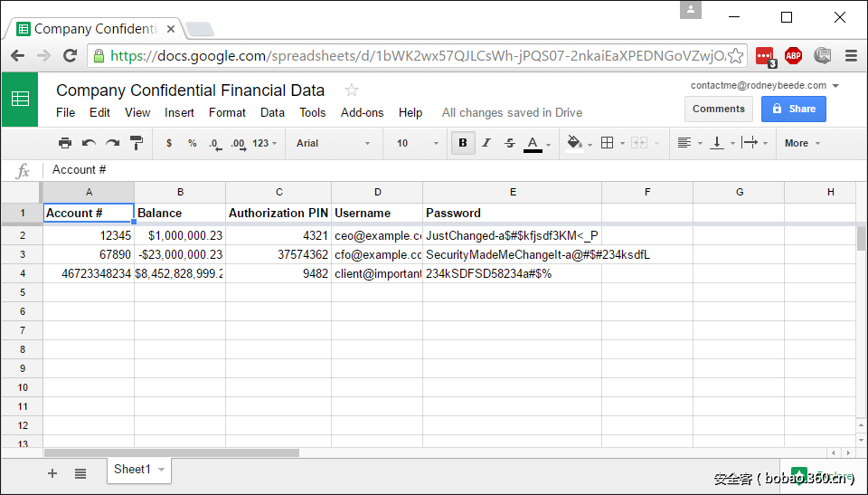Undo the last action
The width and height of the screenshot is (868, 495).
click(x=89, y=143)
